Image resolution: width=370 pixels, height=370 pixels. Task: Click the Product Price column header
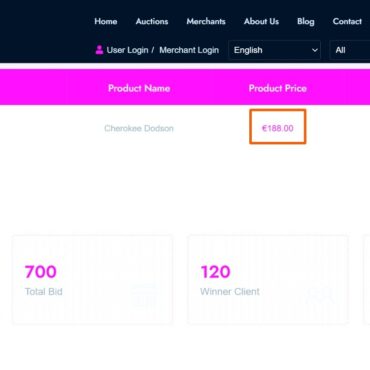click(278, 88)
